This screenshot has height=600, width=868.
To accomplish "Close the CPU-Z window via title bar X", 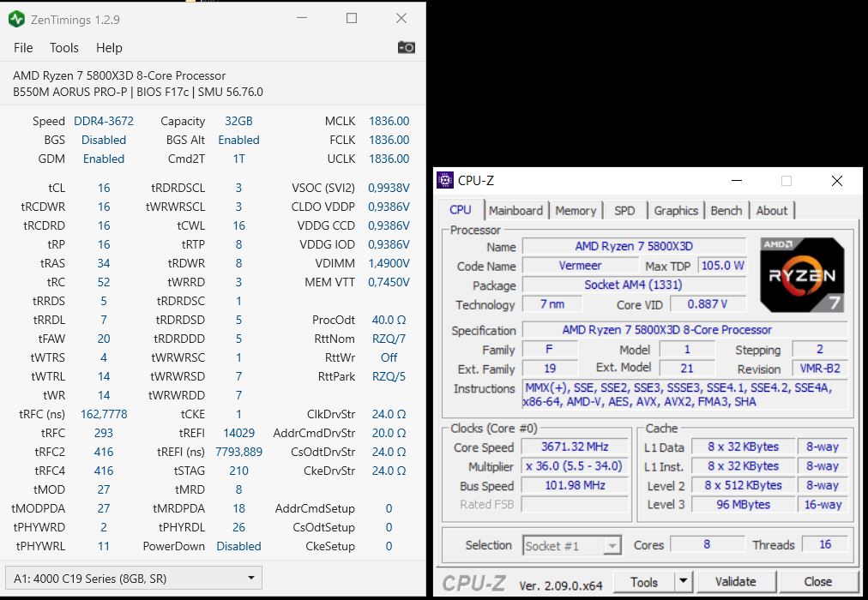I will pyautogui.click(x=837, y=181).
